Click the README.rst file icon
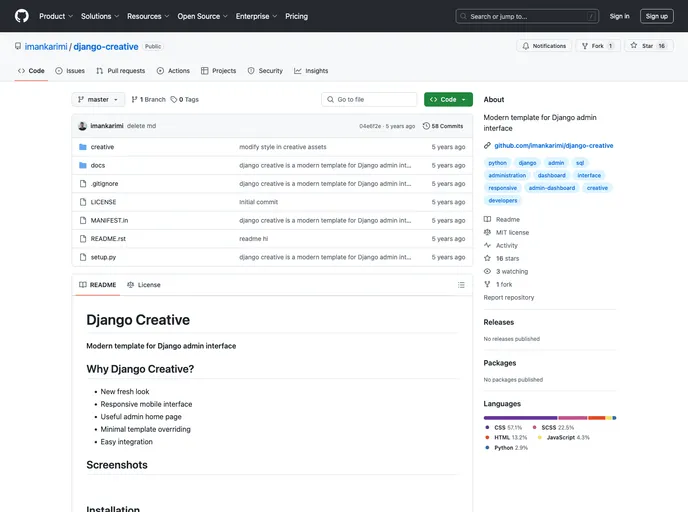Screen dimensions: 688x512 pyautogui.click(x=82, y=239)
